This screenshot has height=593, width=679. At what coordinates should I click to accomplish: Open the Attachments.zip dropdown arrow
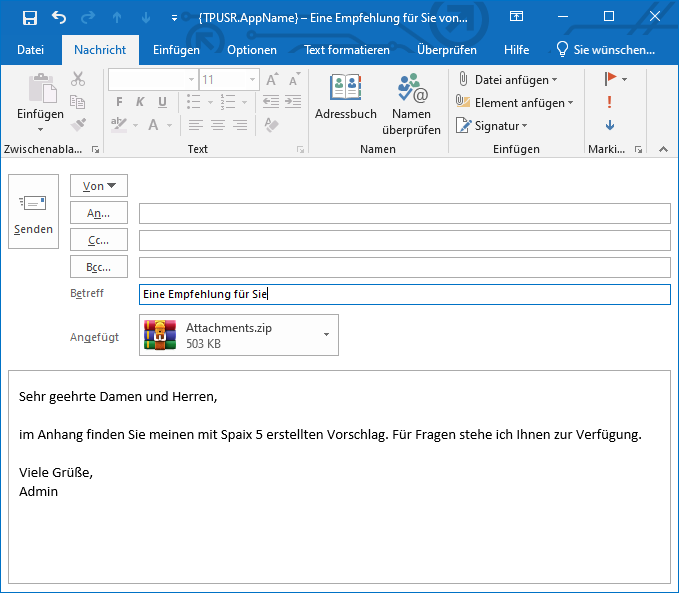coord(326,335)
